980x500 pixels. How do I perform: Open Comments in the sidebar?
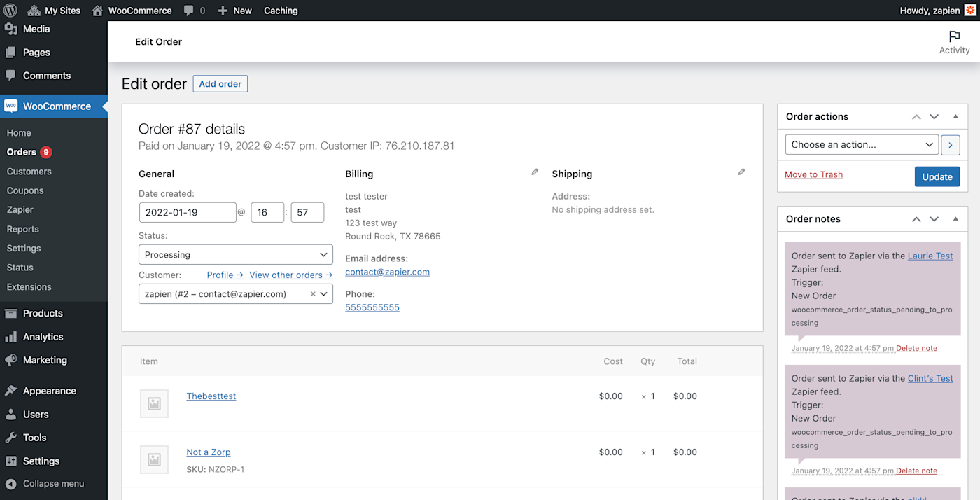click(47, 76)
